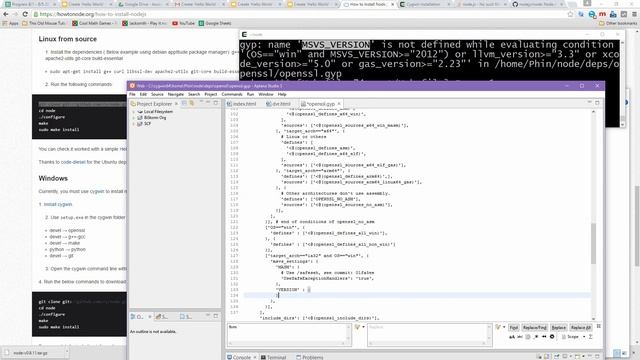Open Other bookmarks folder
The image size is (640, 360).
[618, 23]
